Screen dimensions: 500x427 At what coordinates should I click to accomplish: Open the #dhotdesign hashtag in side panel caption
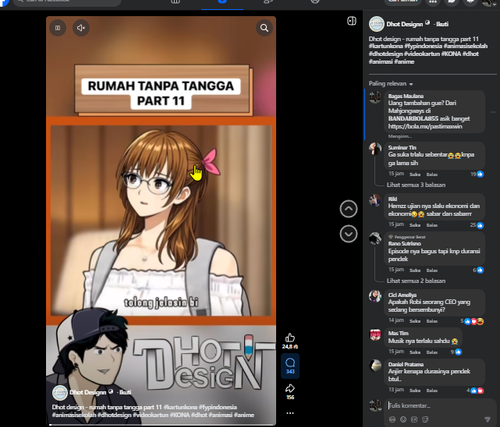tap(386, 54)
